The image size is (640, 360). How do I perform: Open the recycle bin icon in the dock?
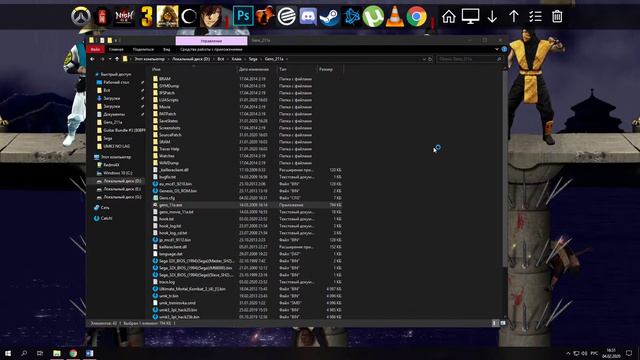557,17
